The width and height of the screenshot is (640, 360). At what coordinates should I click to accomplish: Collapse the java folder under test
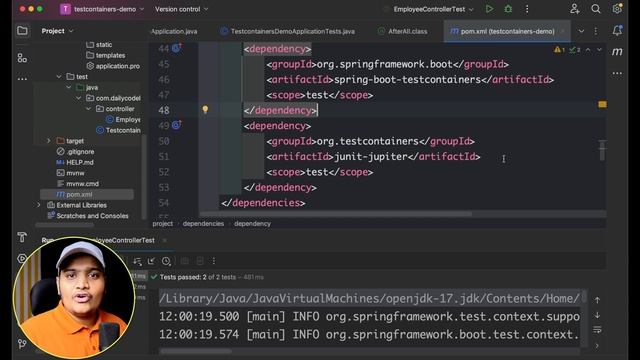tap(69, 87)
